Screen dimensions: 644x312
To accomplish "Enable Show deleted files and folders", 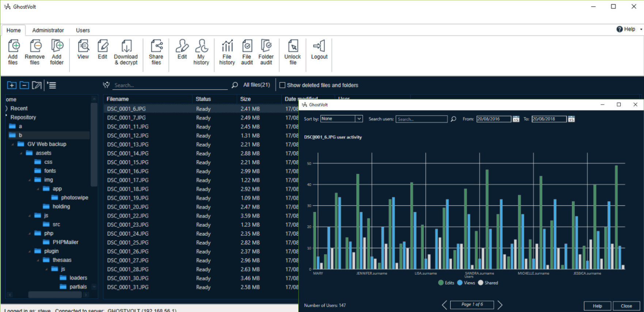I will pos(283,85).
